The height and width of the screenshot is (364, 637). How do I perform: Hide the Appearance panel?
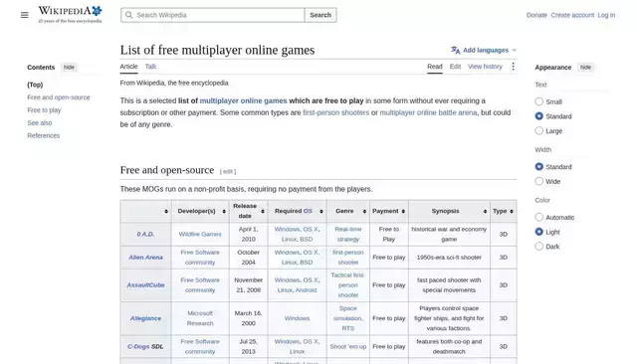tap(585, 68)
